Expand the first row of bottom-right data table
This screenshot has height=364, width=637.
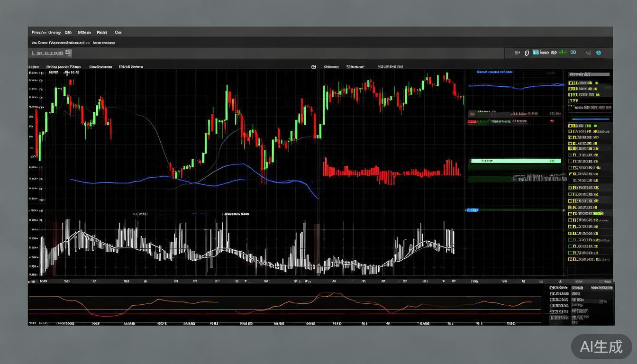[559, 288]
